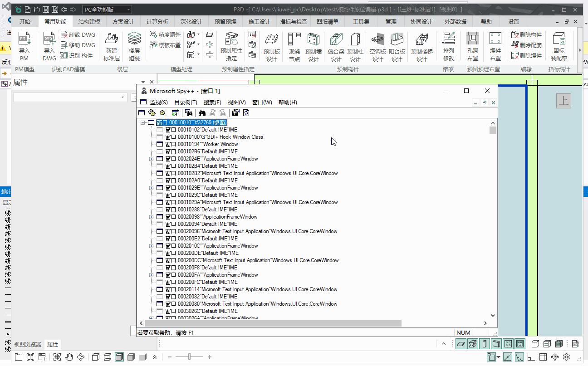Open the 监视(S) menu in Spy++

pos(159,102)
